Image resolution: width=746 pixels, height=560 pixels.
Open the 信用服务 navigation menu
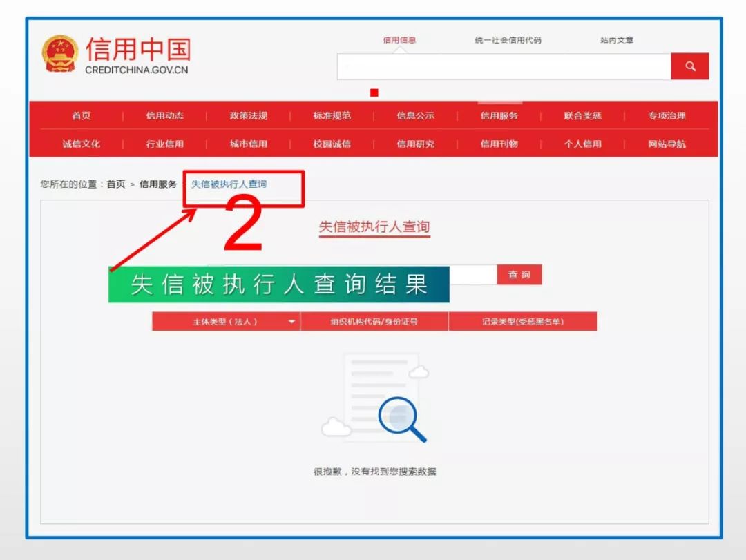(x=499, y=115)
